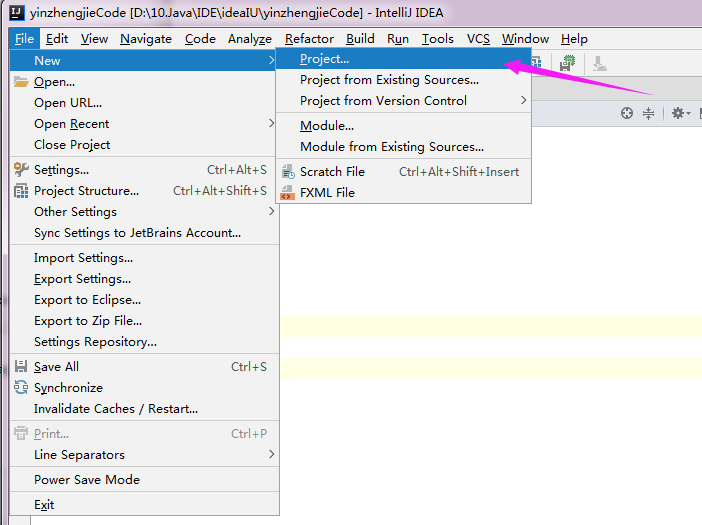The height and width of the screenshot is (525, 702).
Task: Click the Scratch File document icon
Action: tap(287, 172)
